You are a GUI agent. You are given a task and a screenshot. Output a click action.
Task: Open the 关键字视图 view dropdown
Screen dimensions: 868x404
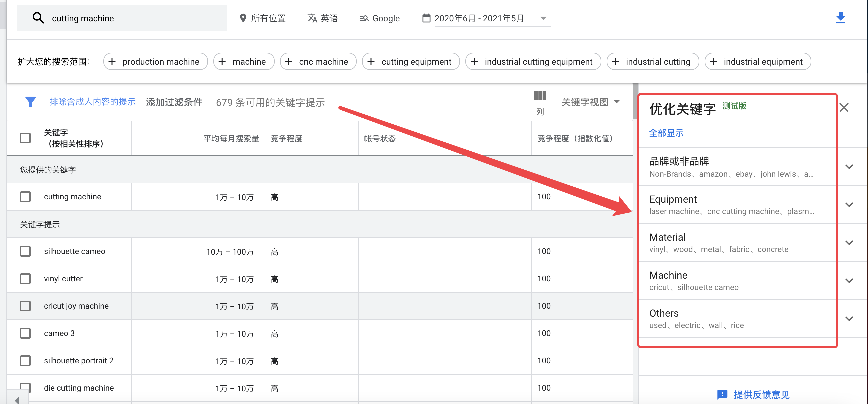click(590, 102)
